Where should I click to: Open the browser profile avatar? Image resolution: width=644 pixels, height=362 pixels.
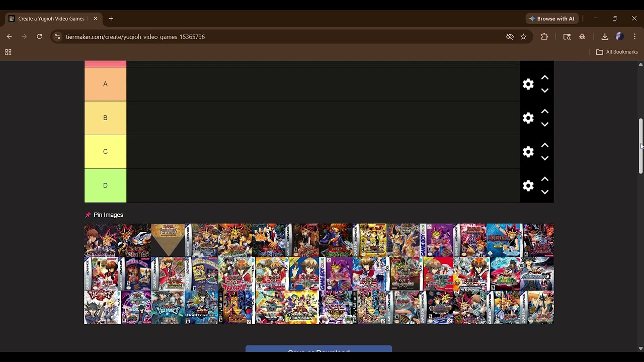(x=620, y=36)
